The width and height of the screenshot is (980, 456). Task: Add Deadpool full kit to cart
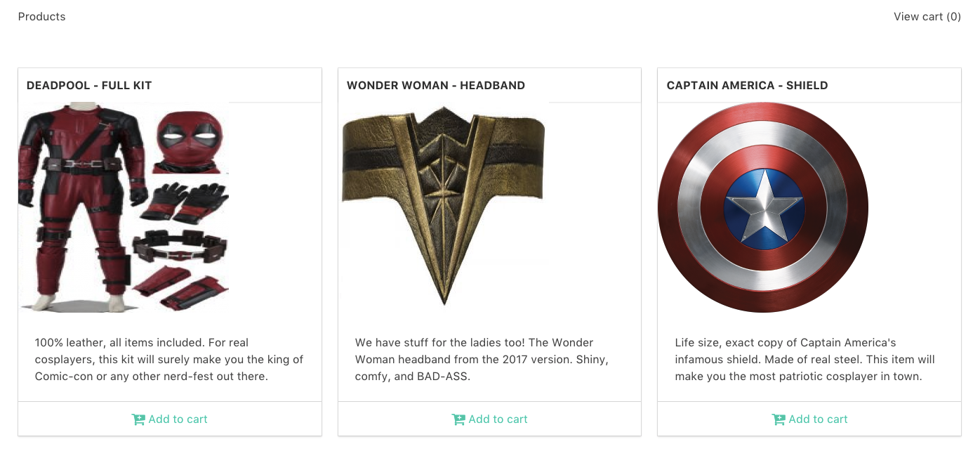178,419
